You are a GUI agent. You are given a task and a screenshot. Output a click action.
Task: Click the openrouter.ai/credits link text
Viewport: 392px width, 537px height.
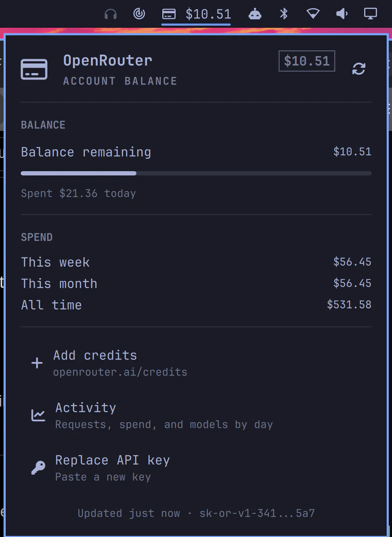click(120, 372)
